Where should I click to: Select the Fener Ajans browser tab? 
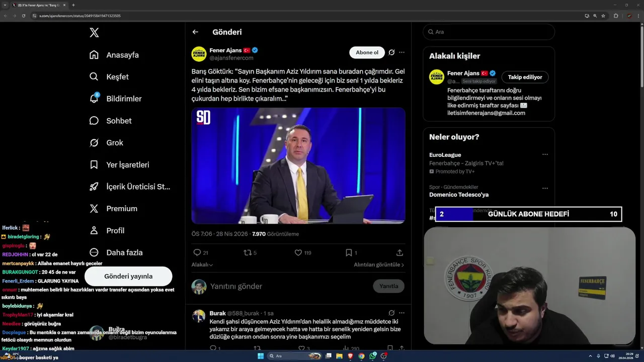click(39, 5)
